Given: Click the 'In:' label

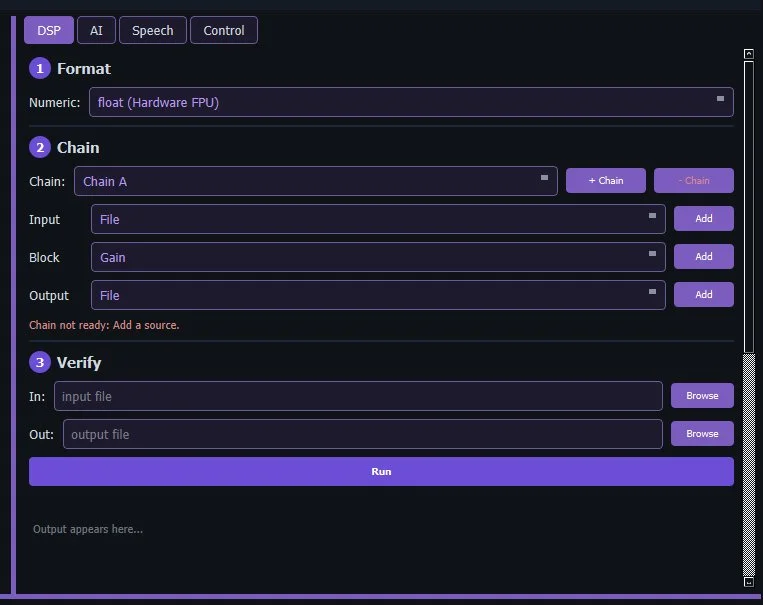Looking at the screenshot, I should pos(37,397).
